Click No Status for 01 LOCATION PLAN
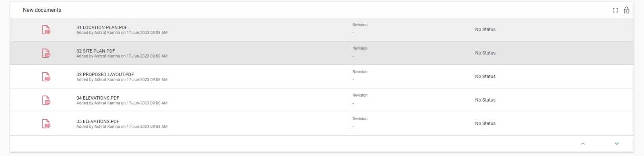This screenshot has height=156, width=644. (x=485, y=29)
